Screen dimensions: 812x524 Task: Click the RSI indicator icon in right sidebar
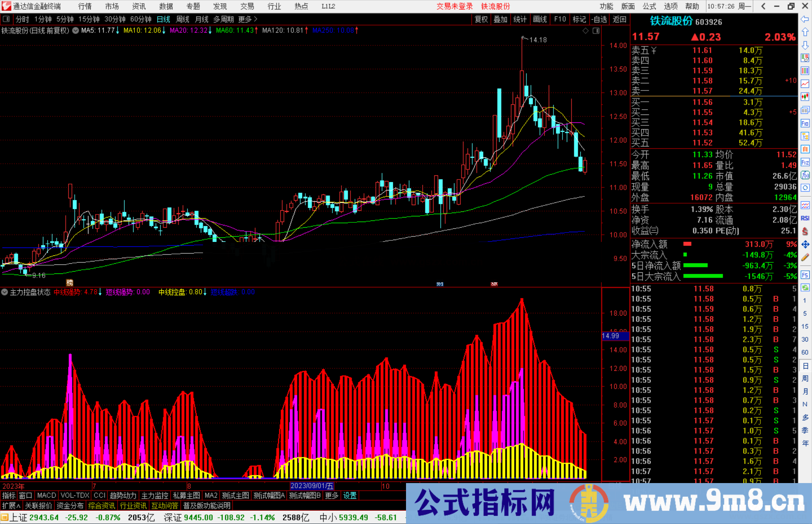point(805,218)
